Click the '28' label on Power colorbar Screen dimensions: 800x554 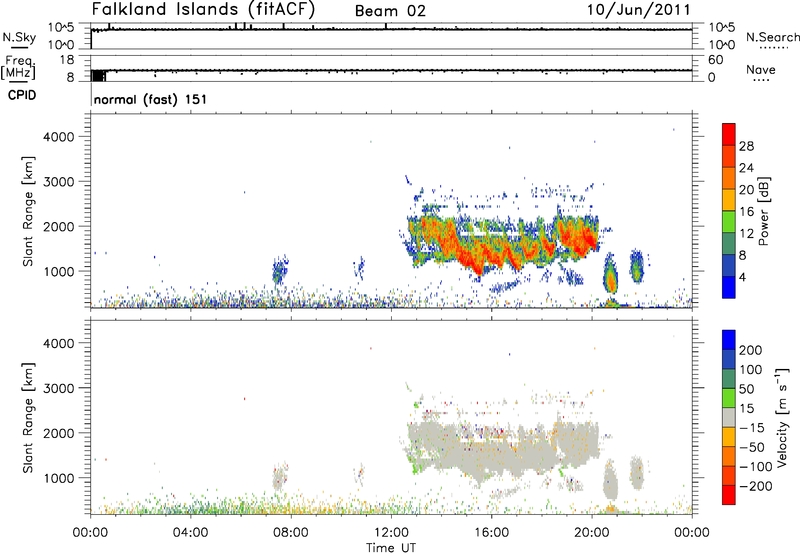tap(746, 146)
